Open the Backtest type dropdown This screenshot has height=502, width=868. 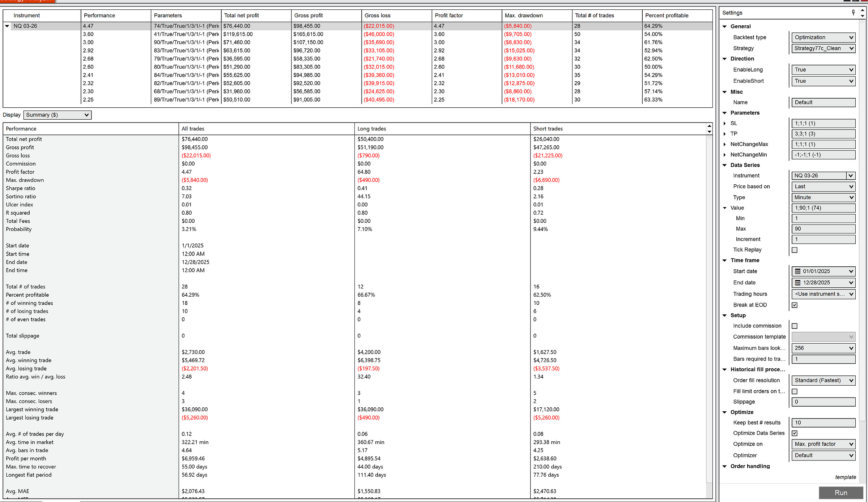pyautogui.click(x=823, y=38)
